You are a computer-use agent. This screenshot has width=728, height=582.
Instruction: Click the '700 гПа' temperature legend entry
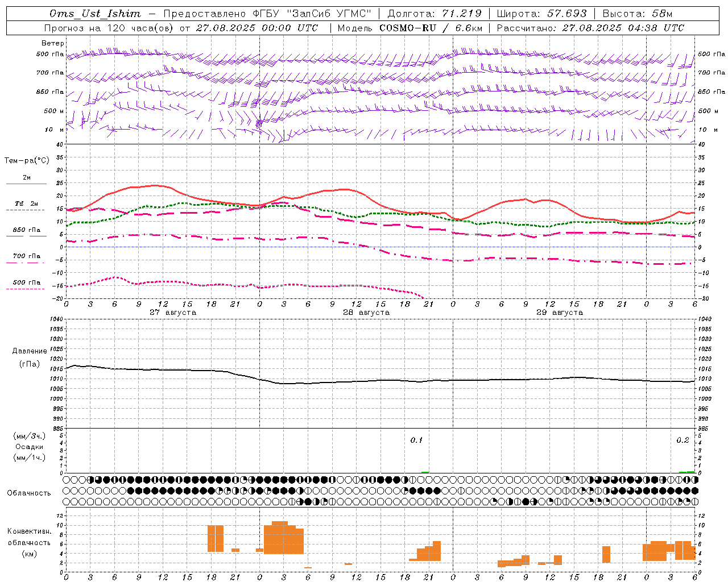27,256
